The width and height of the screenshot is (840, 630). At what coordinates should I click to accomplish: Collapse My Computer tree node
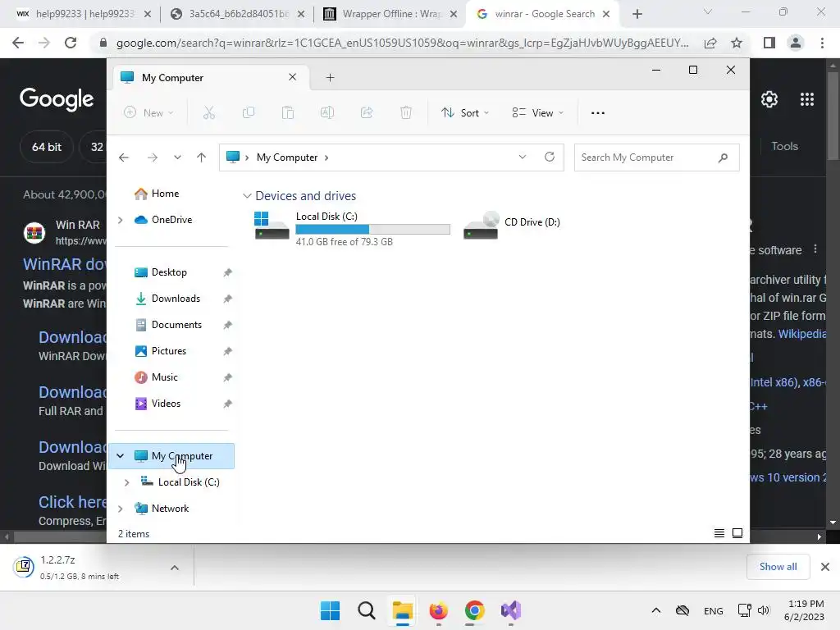coord(120,456)
